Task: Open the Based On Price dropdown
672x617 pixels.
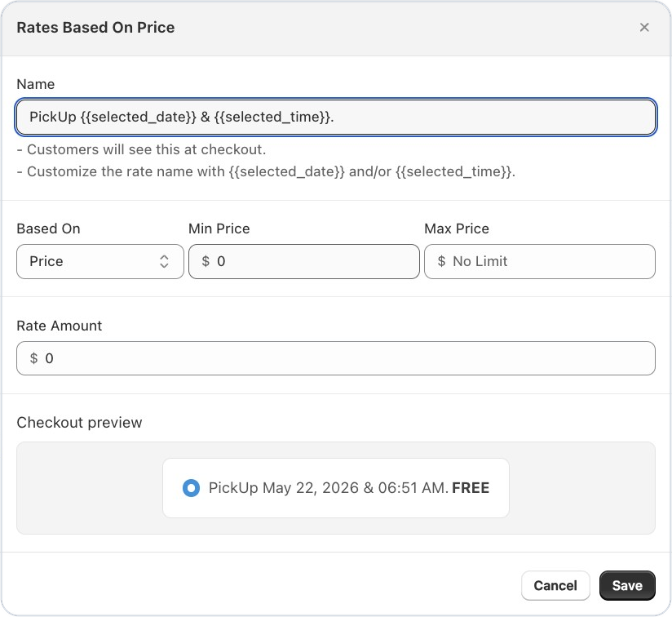Action: coord(99,261)
